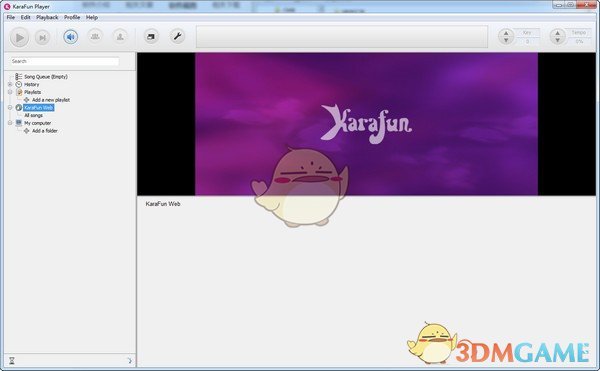
Task: Click the chevron arrow at sidebar bottom
Action: pyautogui.click(x=130, y=361)
